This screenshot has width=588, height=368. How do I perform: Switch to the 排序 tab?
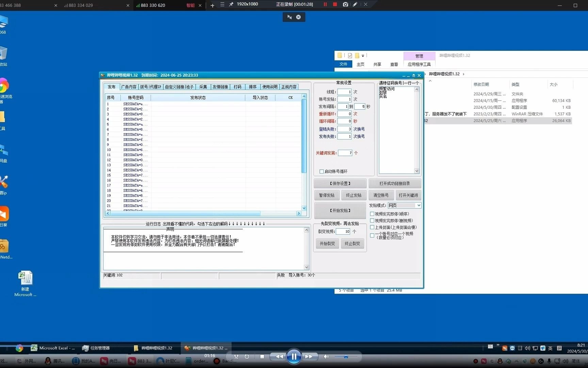[x=253, y=87]
